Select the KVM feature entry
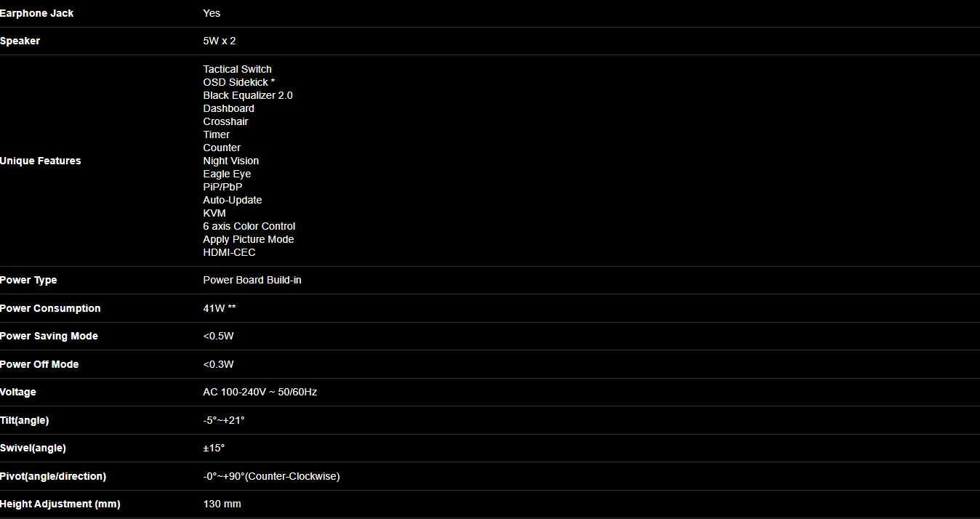Image resolution: width=980 pixels, height=519 pixels. [214, 213]
